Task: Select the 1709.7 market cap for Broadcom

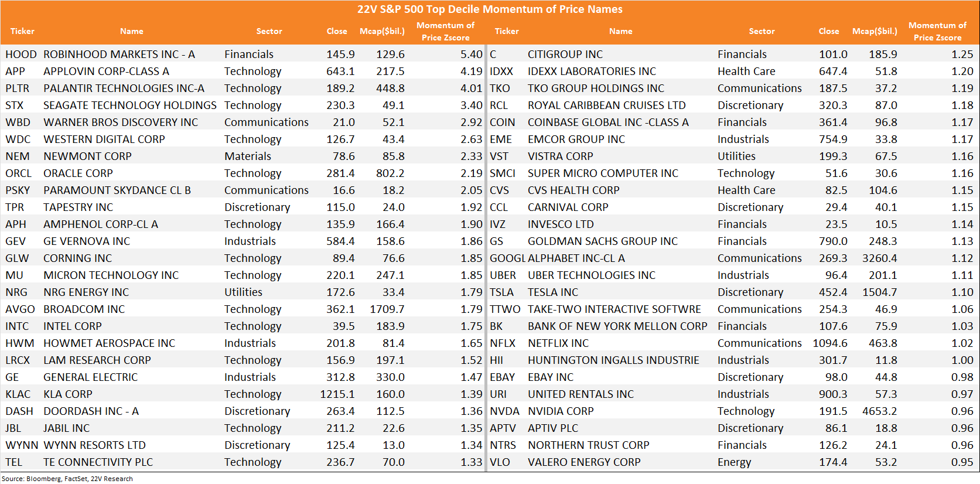Action: [x=387, y=309]
